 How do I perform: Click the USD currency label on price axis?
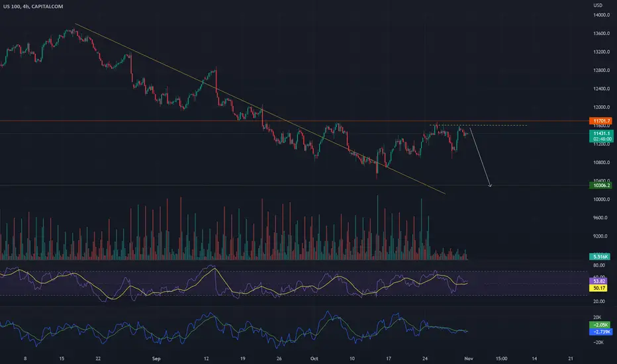pyautogui.click(x=598, y=5)
